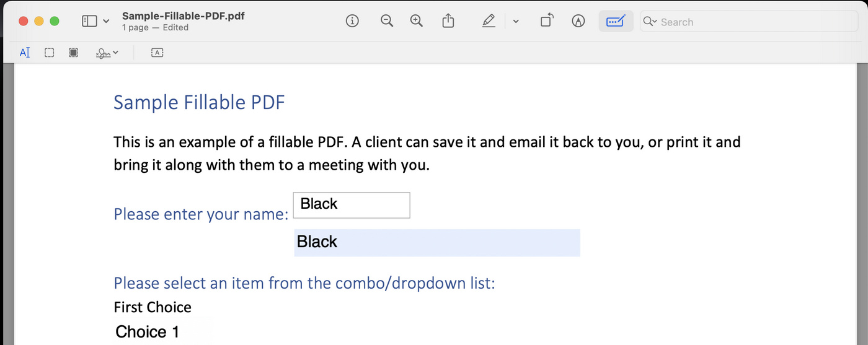Click the highlighted blue Black text field
The width and height of the screenshot is (868, 345).
coord(437,242)
